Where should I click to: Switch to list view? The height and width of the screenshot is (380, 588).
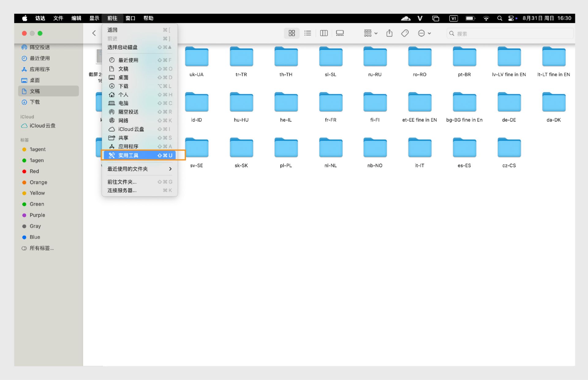pyautogui.click(x=307, y=33)
